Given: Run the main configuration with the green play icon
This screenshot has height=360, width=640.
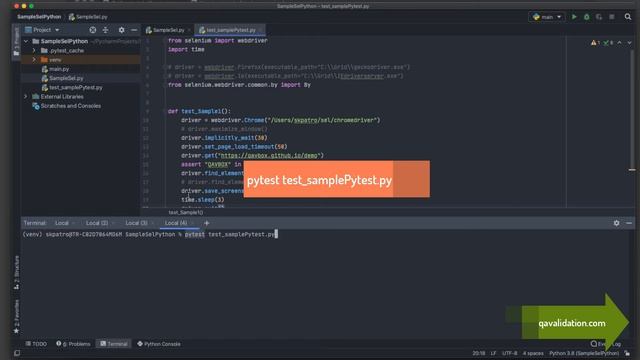Looking at the screenshot, I should 574,17.
